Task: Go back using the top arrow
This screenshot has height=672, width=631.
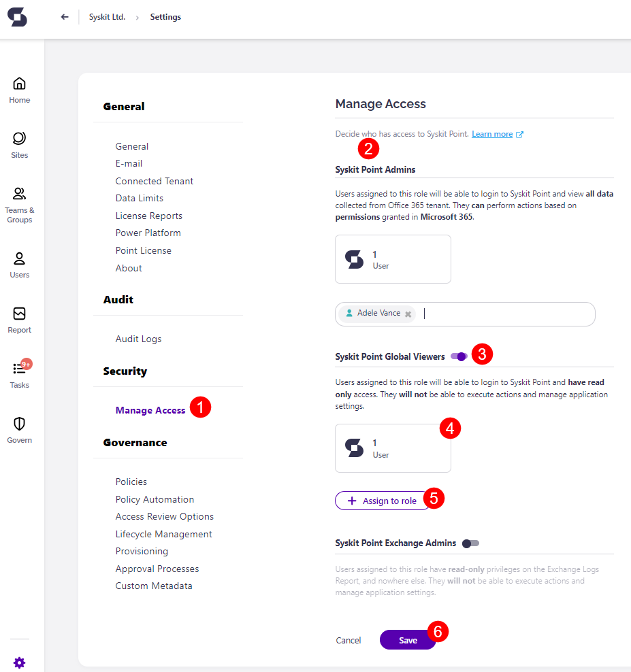Action: point(64,16)
